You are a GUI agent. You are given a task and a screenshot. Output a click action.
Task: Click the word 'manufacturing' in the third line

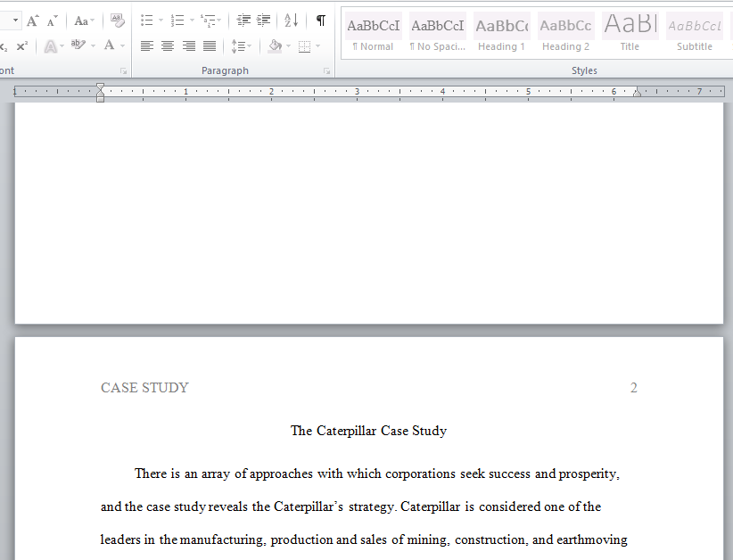223,539
